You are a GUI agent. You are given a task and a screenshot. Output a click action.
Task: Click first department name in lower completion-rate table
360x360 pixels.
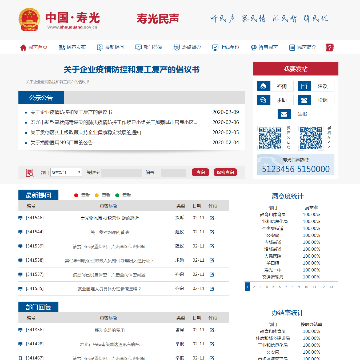pyautogui.click(x=273, y=331)
